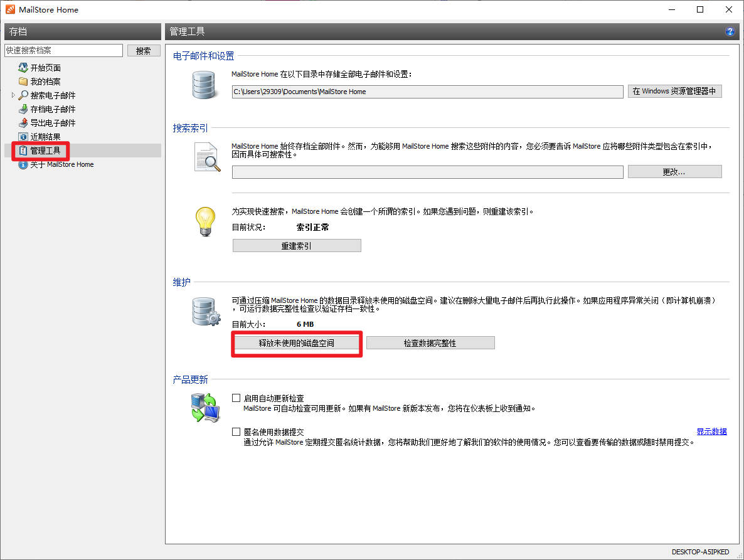Click the document search icon under 搜索索引

point(208,157)
